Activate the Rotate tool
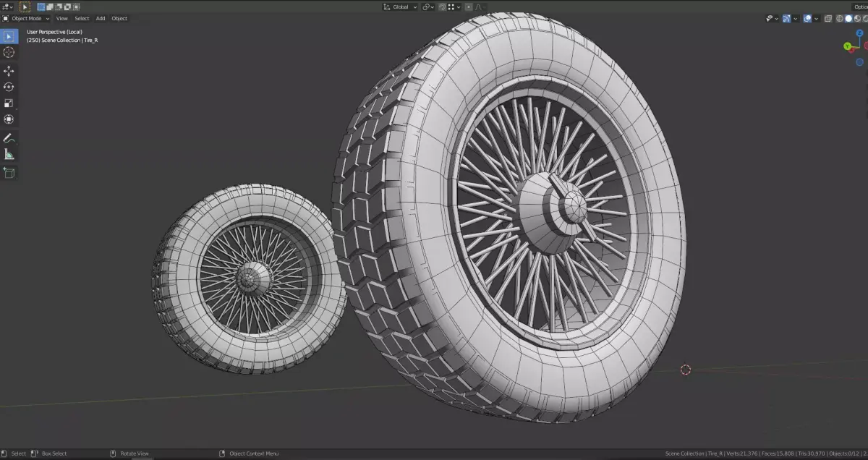Image resolution: width=868 pixels, height=460 pixels. (x=9, y=87)
